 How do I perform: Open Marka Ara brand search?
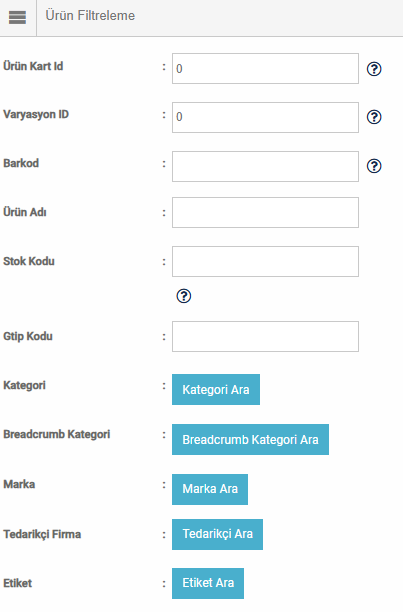point(210,489)
